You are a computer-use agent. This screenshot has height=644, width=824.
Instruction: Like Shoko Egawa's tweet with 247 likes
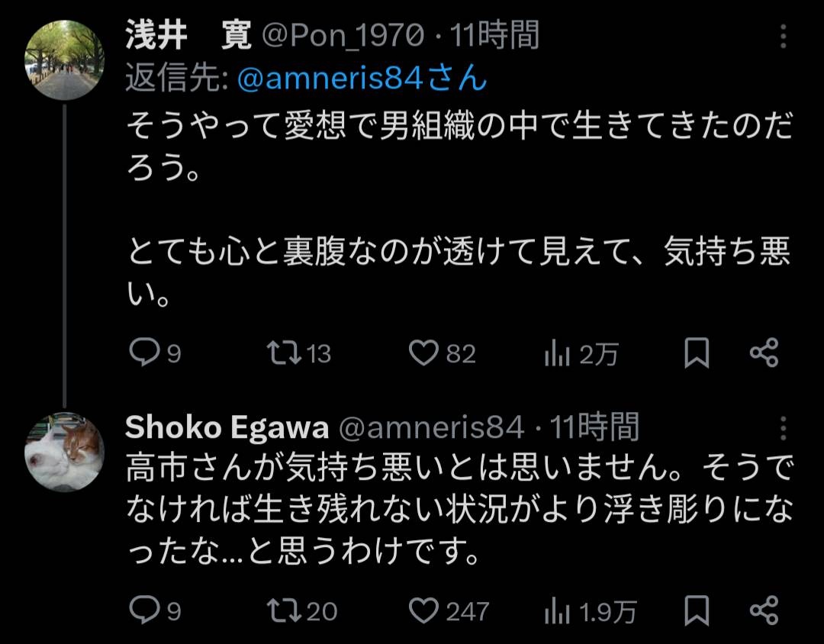point(422,610)
